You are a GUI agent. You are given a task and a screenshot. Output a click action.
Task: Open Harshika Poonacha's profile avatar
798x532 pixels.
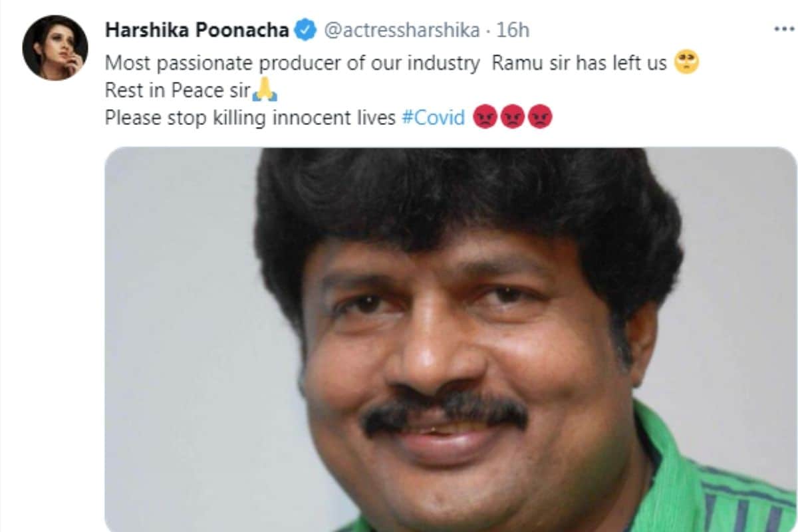(x=55, y=47)
